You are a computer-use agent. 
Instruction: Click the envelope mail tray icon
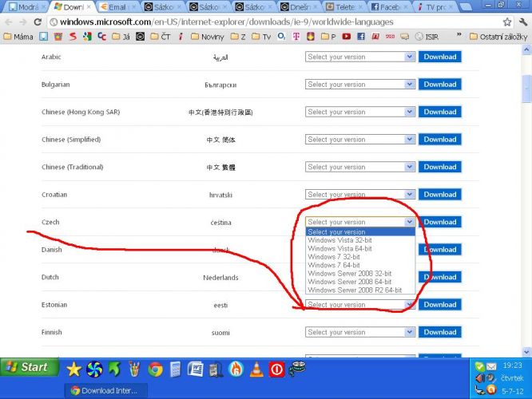[491, 366]
